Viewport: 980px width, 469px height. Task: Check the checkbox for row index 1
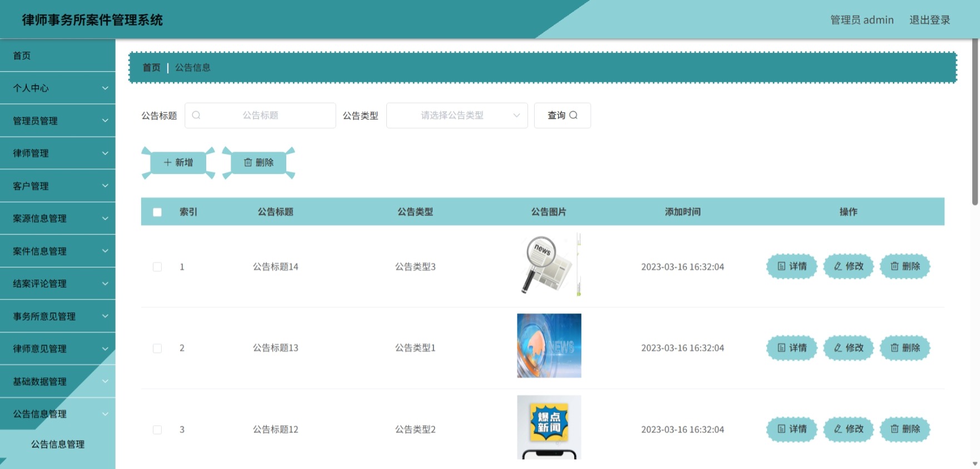[x=157, y=267]
